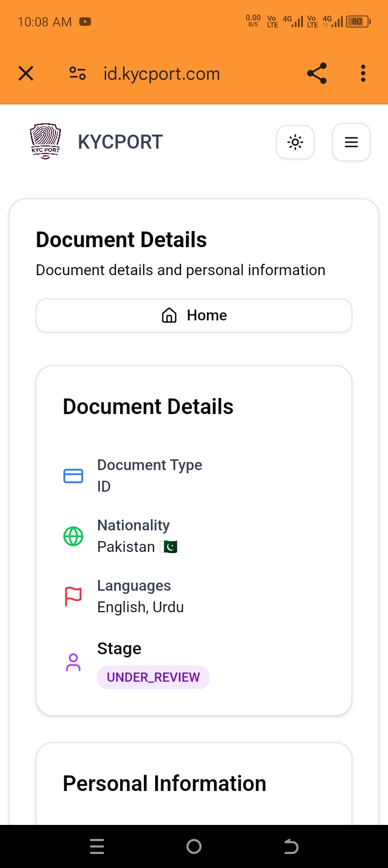Share this page using share icon
388x868 pixels.
point(317,73)
